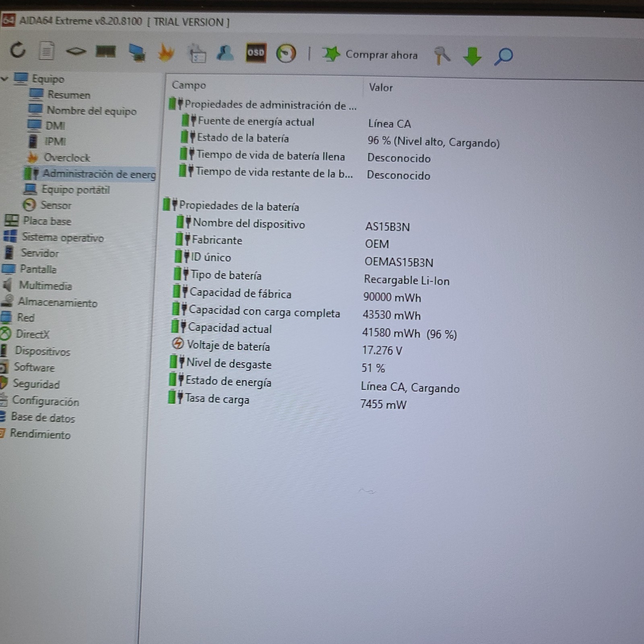Click the Refresh toolbar icon
Viewport: 644px width, 644px height.
tap(18, 50)
